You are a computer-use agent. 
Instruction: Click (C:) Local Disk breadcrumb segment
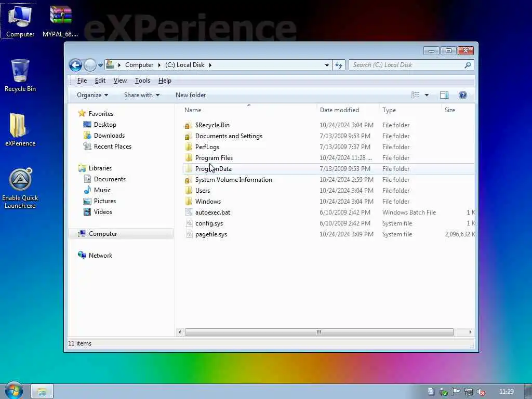tap(185, 65)
